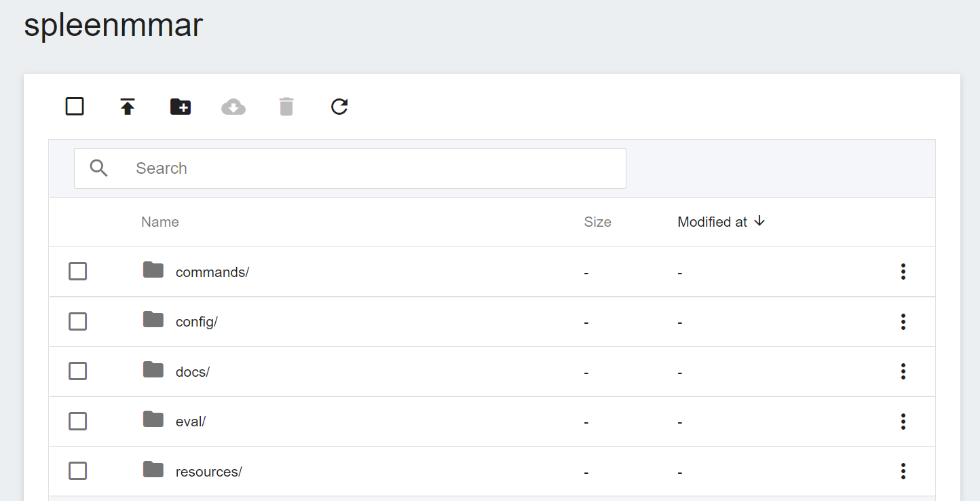
Task: Select the docs/ folder checkbox
Action: coord(78,371)
